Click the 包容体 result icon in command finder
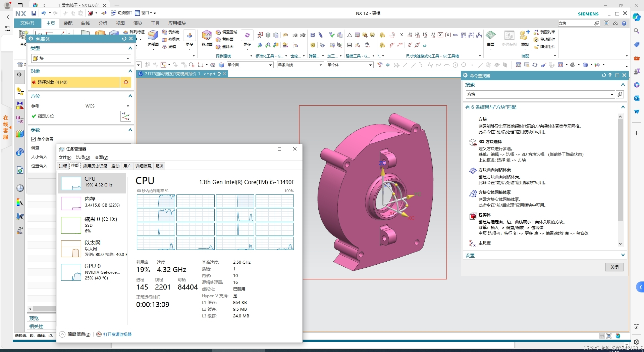 pyautogui.click(x=473, y=216)
